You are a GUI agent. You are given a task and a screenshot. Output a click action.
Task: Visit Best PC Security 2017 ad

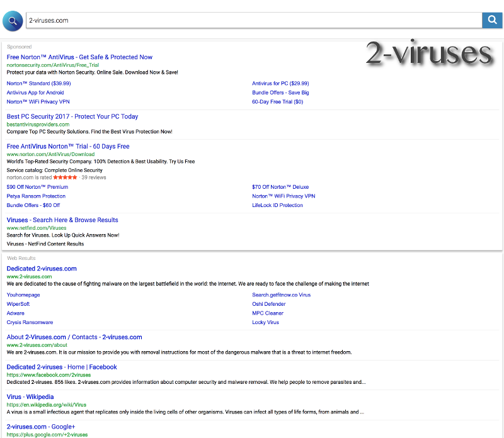tap(72, 116)
